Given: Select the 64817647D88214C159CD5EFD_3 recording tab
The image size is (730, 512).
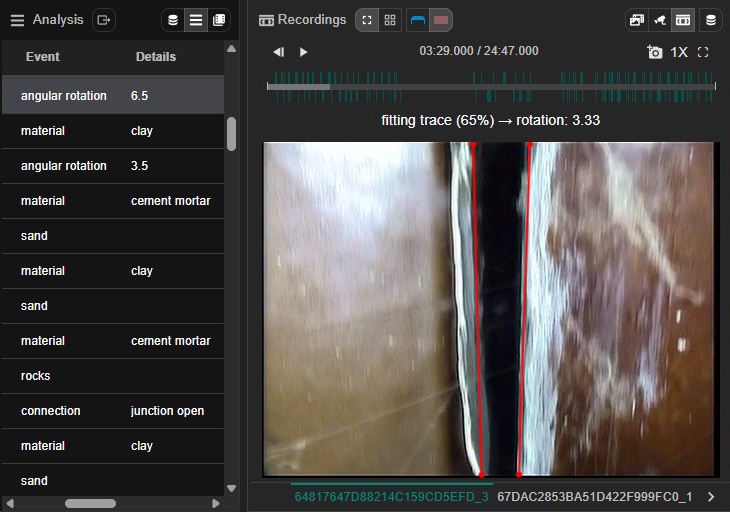Looking at the screenshot, I should pyautogui.click(x=391, y=496).
